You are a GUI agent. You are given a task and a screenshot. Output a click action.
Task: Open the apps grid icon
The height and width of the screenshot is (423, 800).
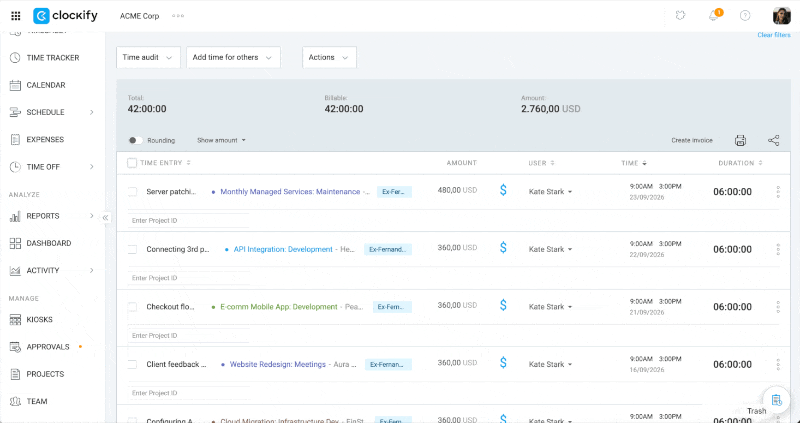tap(16, 16)
